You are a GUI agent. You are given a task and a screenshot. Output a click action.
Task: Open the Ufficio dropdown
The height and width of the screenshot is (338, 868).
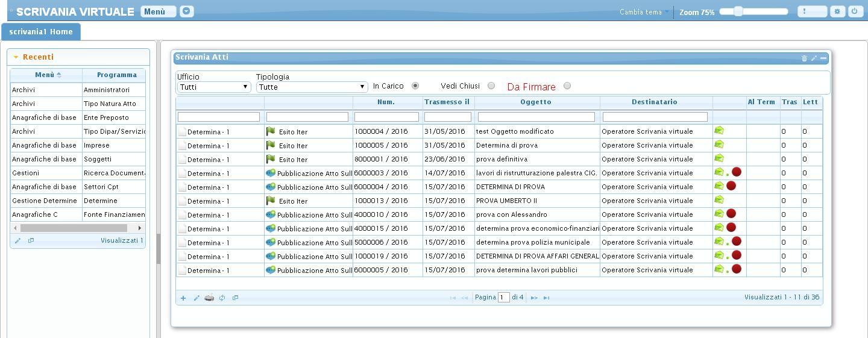(213, 87)
